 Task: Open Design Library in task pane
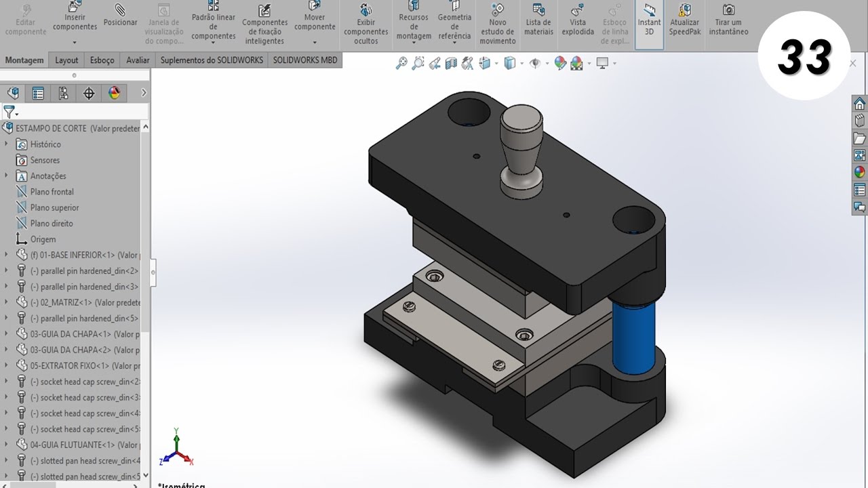[x=859, y=121]
